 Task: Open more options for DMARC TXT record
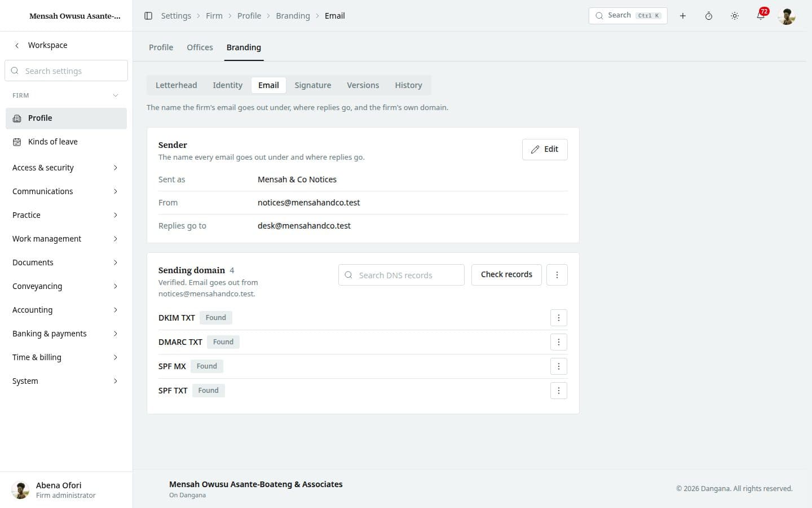click(x=559, y=342)
